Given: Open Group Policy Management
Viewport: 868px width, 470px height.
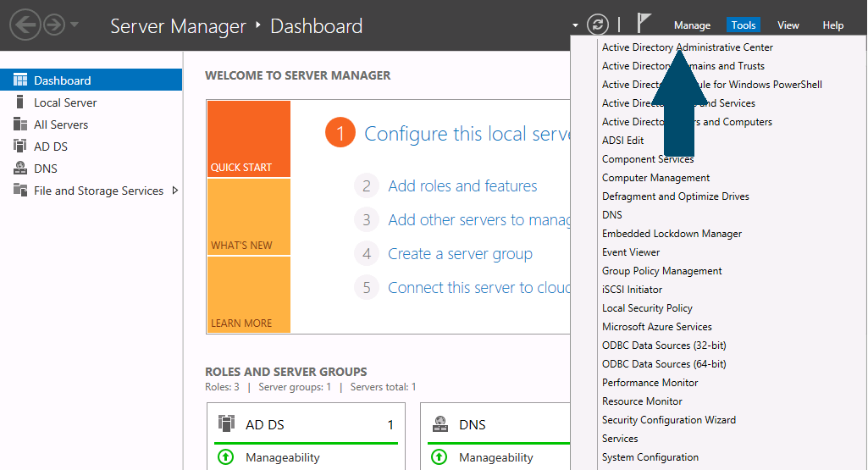Looking at the screenshot, I should click(662, 271).
